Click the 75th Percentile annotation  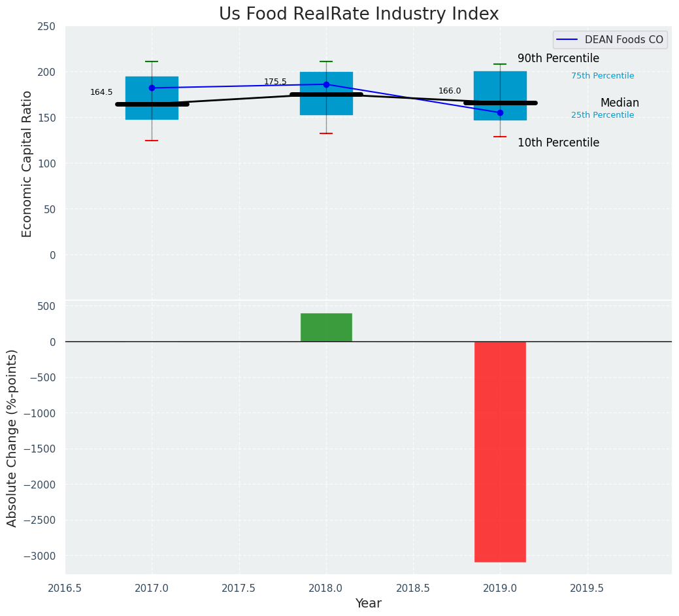(x=603, y=76)
